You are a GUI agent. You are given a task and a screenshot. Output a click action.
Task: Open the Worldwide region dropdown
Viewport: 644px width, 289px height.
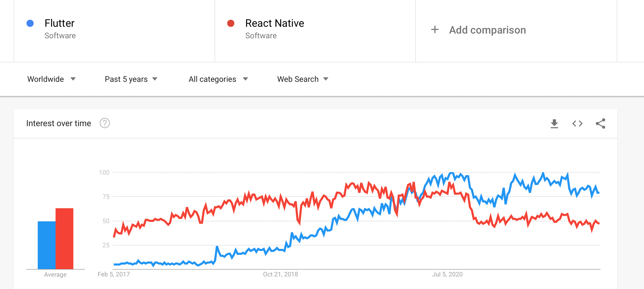pos(51,79)
